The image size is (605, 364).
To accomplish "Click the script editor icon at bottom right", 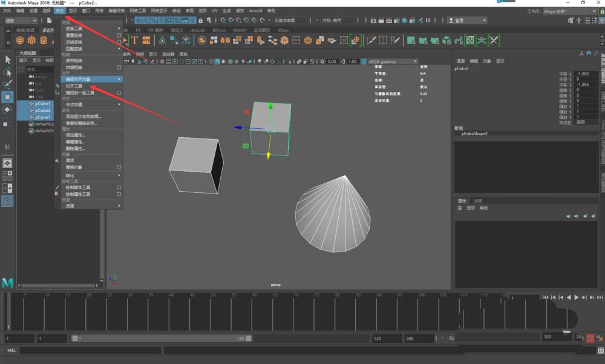I will click(x=600, y=351).
